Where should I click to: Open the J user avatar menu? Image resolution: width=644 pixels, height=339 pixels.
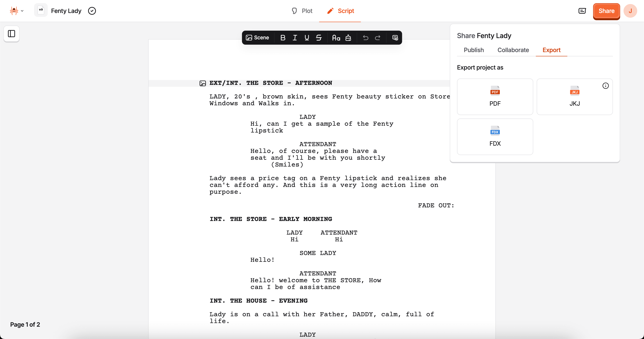point(630,11)
